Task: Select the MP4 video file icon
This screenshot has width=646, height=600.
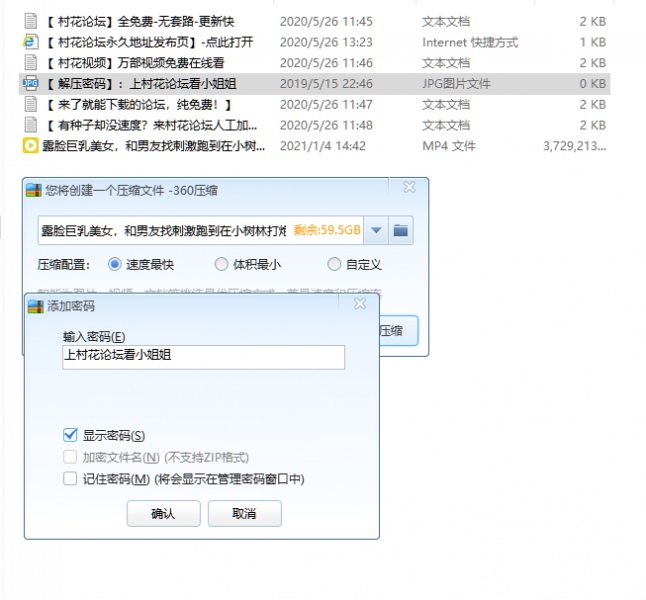Action: point(30,145)
